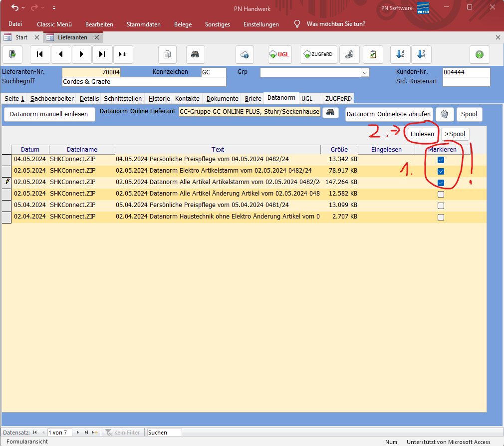Click the undo arrow in title bar
Screen dimensions: 504x446
point(15,7)
